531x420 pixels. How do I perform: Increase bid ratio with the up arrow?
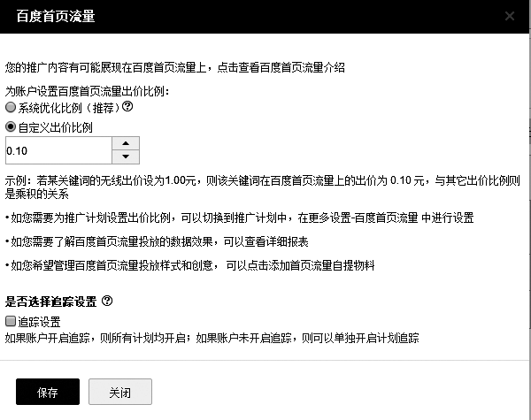[x=126, y=143]
